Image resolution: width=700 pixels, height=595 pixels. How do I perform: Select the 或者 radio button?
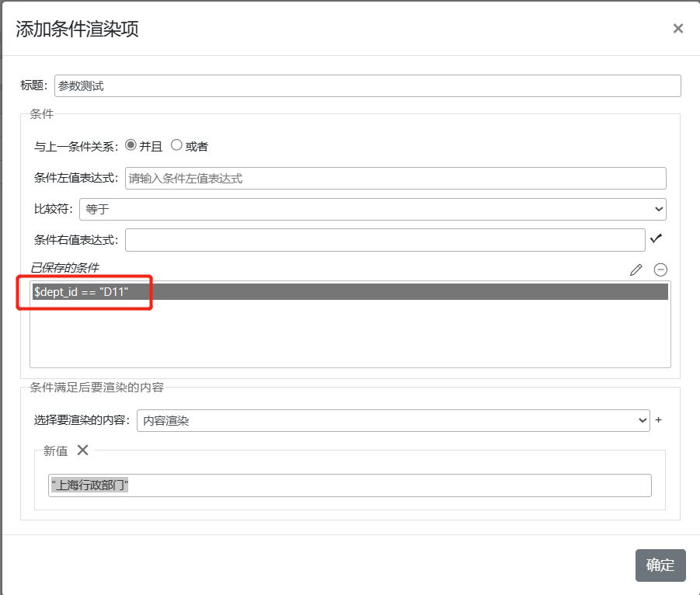click(x=176, y=145)
